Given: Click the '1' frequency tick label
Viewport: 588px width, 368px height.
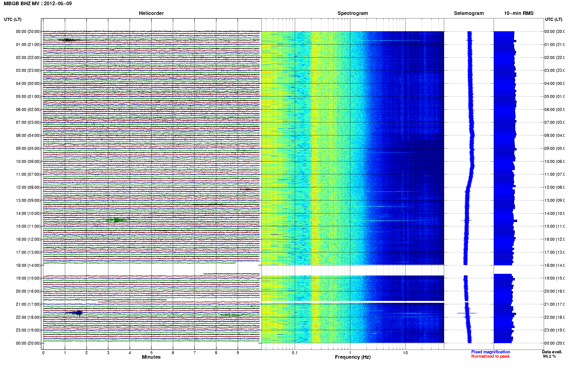Looking at the screenshot, I should (350, 353).
